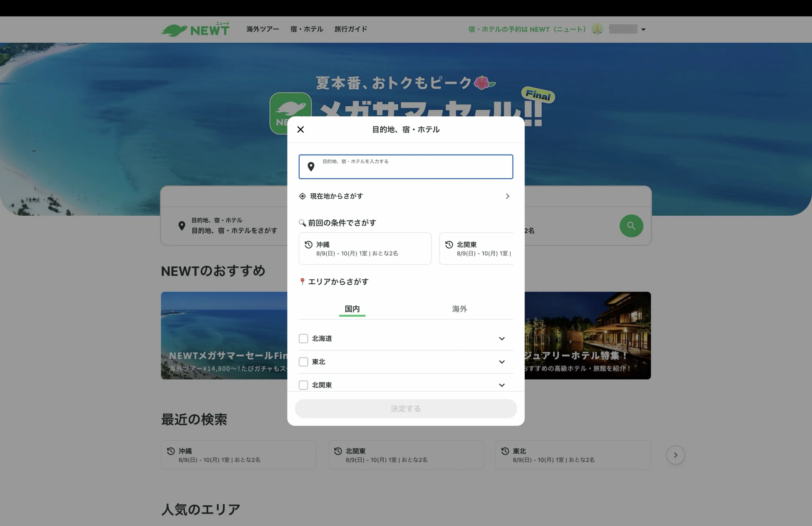Viewport: 812px width, 526px height.
Task: Open the 宿・ホテル menu
Action: [307, 29]
